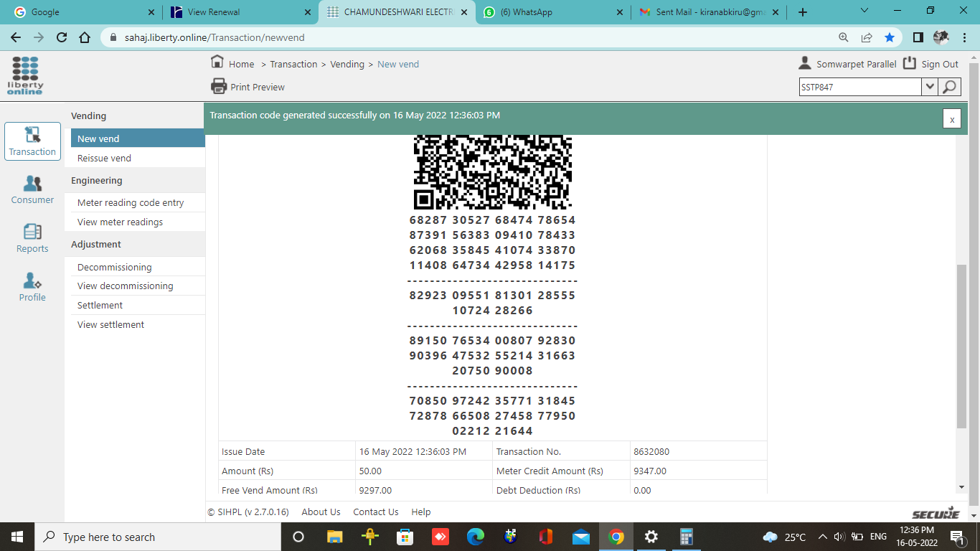Click the Print Preview link

[x=258, y=87]
